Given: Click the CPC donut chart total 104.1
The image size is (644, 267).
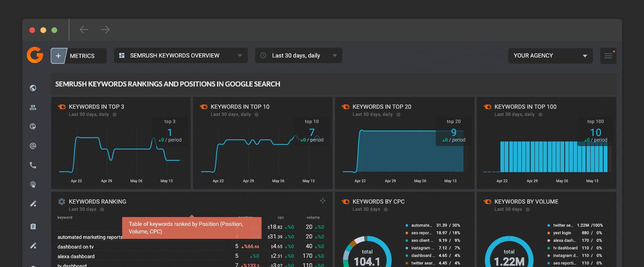Looking at the screenshot, I should point(367,261).
